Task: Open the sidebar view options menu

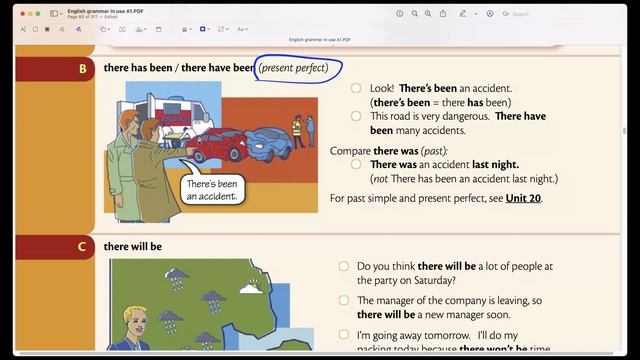Action: click(x=56, y=13)
